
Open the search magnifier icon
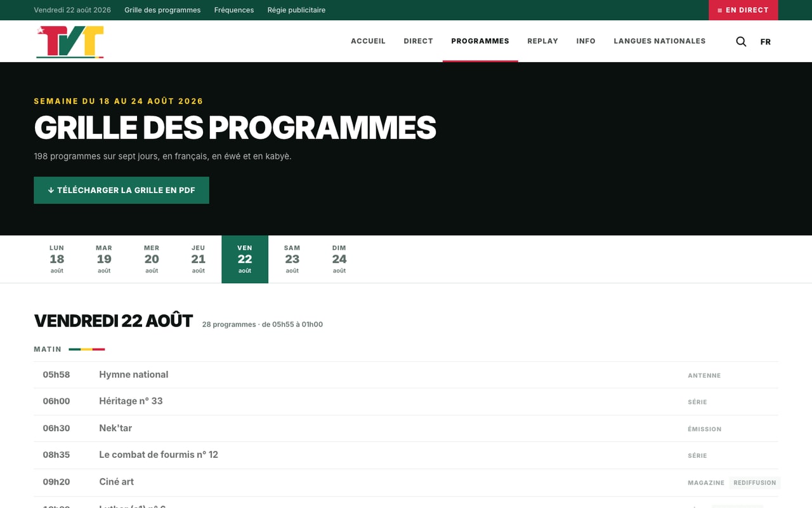point(741,41)
